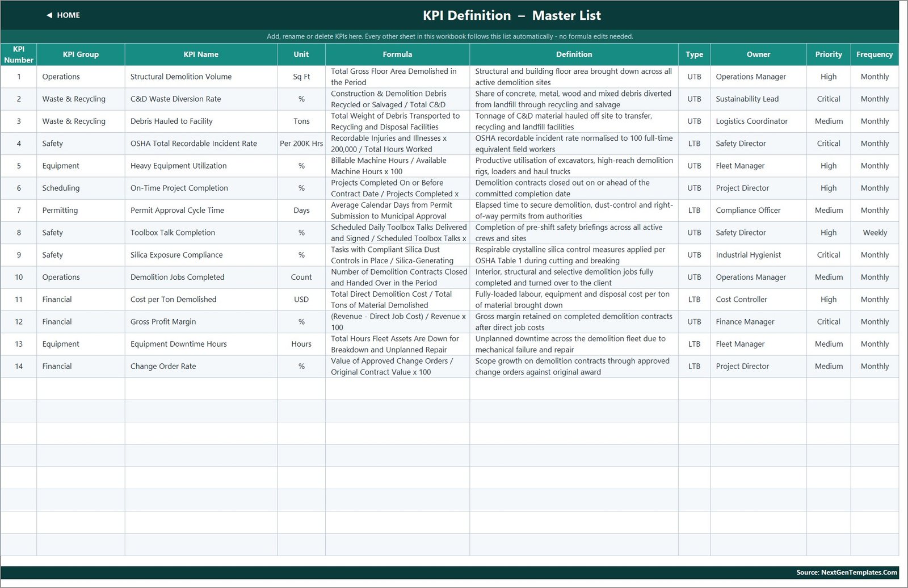Viewport: 908px width, 588px height.
Task: Select the KPI Number column header
Action: [x=19, y=54]
